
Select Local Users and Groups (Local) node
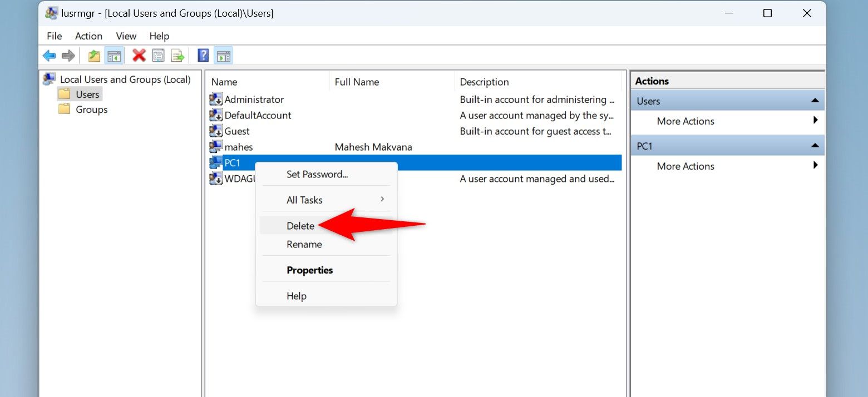(125, 80)
